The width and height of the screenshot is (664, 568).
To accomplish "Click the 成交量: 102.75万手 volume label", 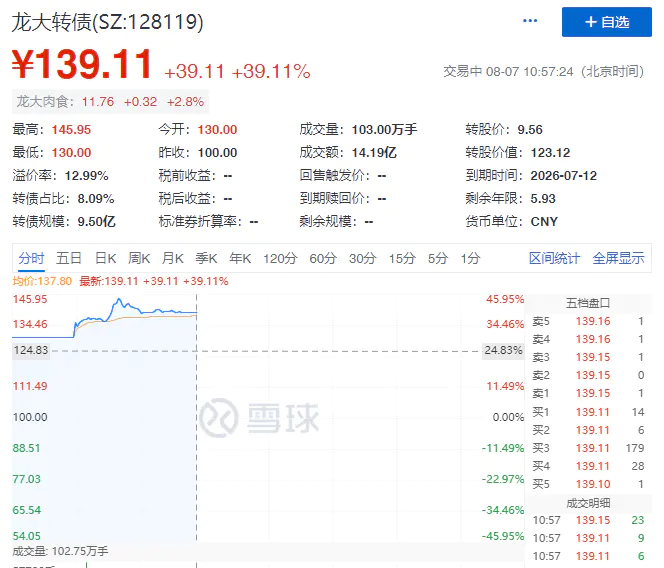I will 60,551.
